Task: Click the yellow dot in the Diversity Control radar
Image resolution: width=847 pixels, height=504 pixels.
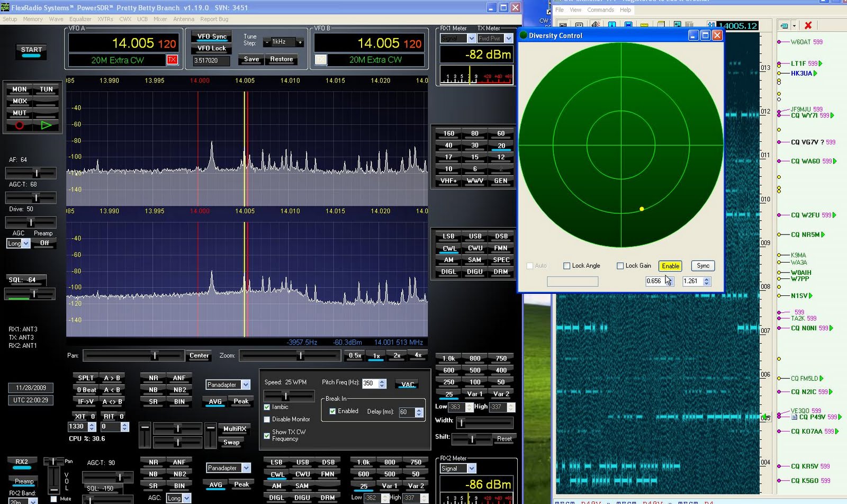Action: 642,209
